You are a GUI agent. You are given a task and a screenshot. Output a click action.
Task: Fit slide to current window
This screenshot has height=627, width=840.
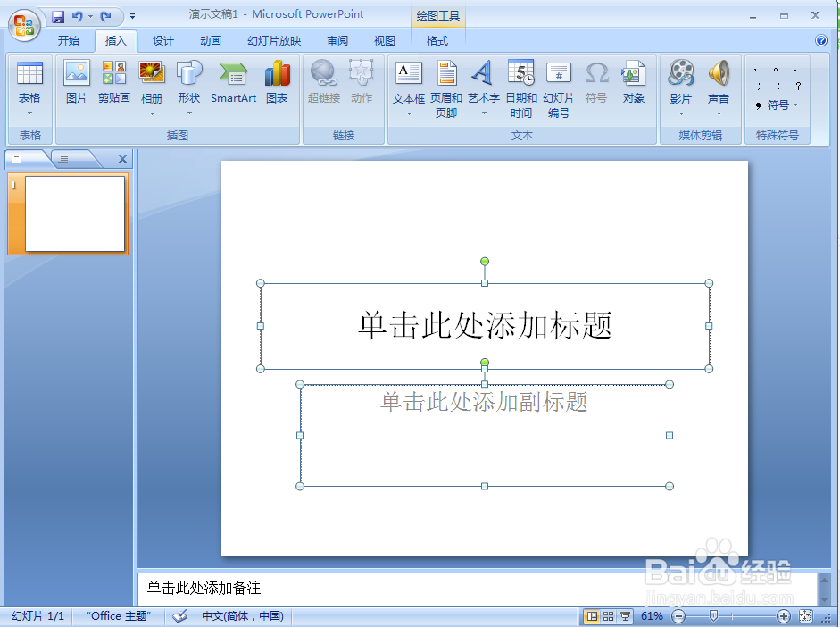pyautogui.click(x=805, y=616)
